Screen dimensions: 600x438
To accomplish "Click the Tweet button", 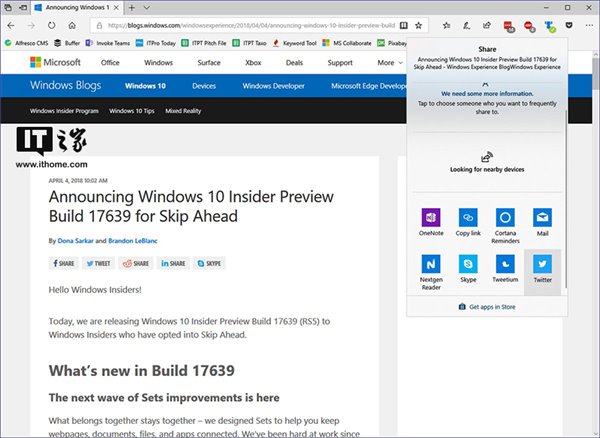I will click(98, 263).
